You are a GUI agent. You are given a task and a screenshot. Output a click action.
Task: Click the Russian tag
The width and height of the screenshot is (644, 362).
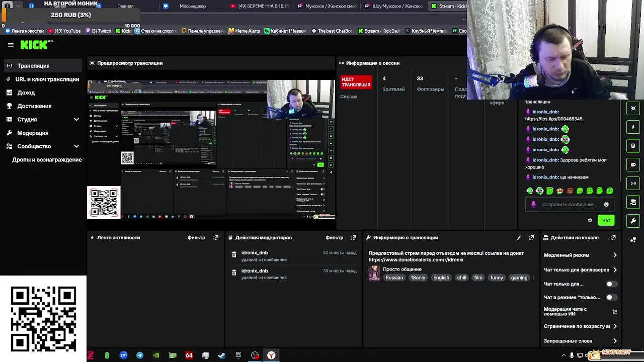[x=394, y=278]
